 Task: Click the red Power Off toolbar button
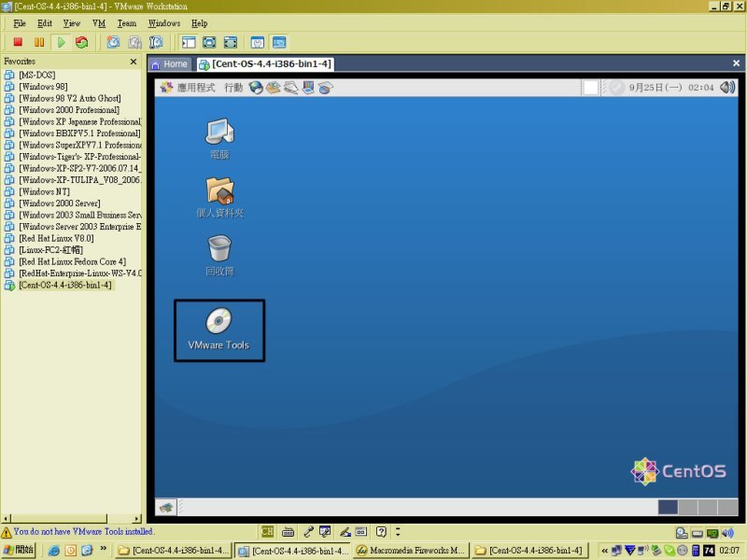pos(18,42)
